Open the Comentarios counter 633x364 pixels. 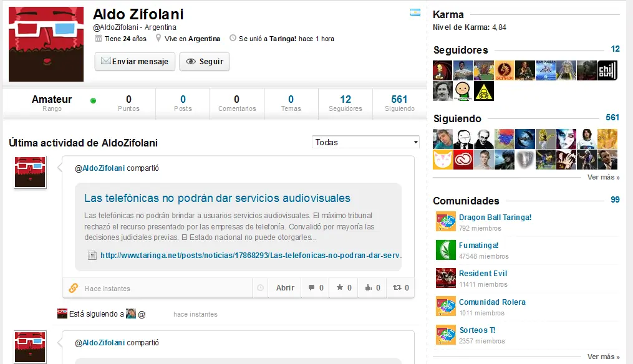click(237, 103)
